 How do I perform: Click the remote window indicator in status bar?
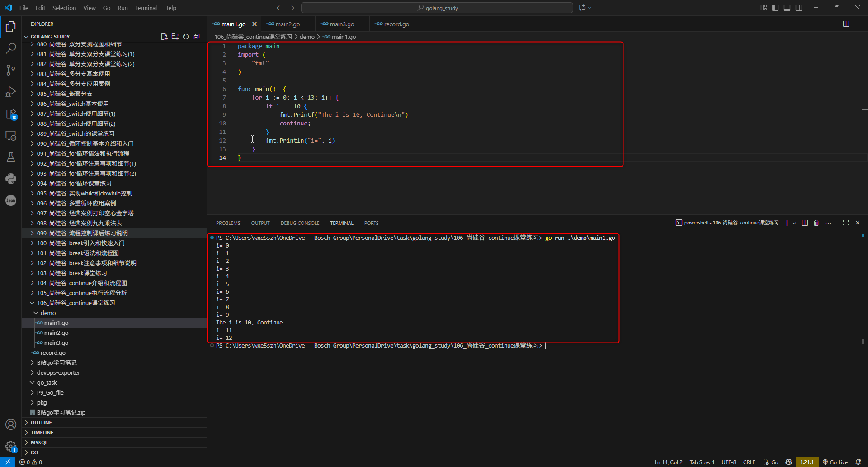(8, 462)
